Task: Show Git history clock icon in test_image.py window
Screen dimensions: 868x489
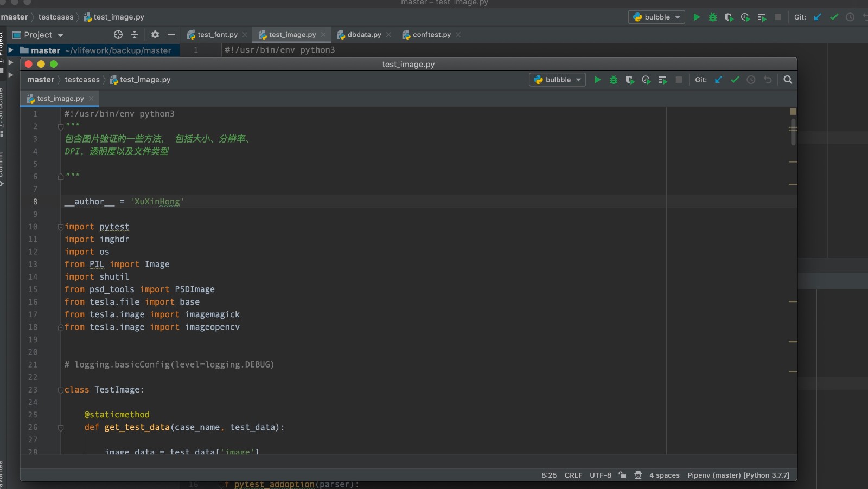Action: click(751, 80)
